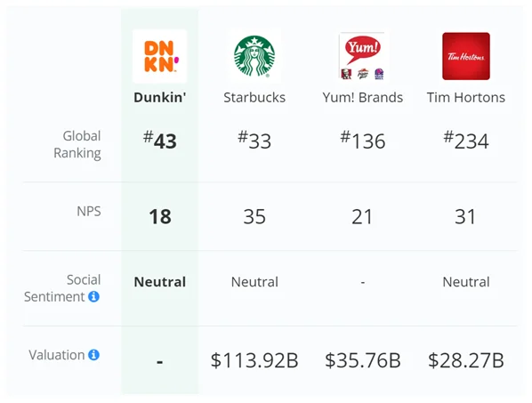Open the Yum! Brands logo

click(x=362, y=56)
